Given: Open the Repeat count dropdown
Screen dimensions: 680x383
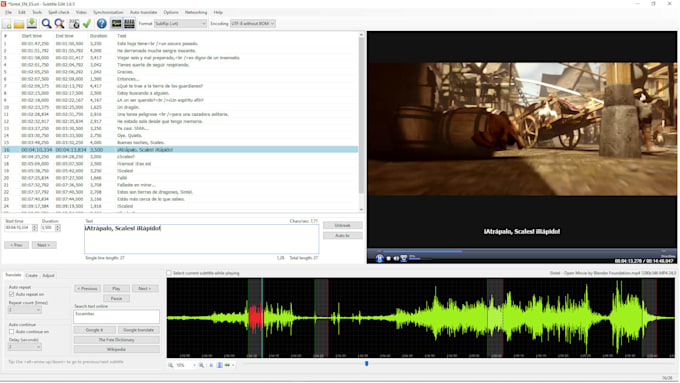Looking at the screenshot, I should 25,310.
